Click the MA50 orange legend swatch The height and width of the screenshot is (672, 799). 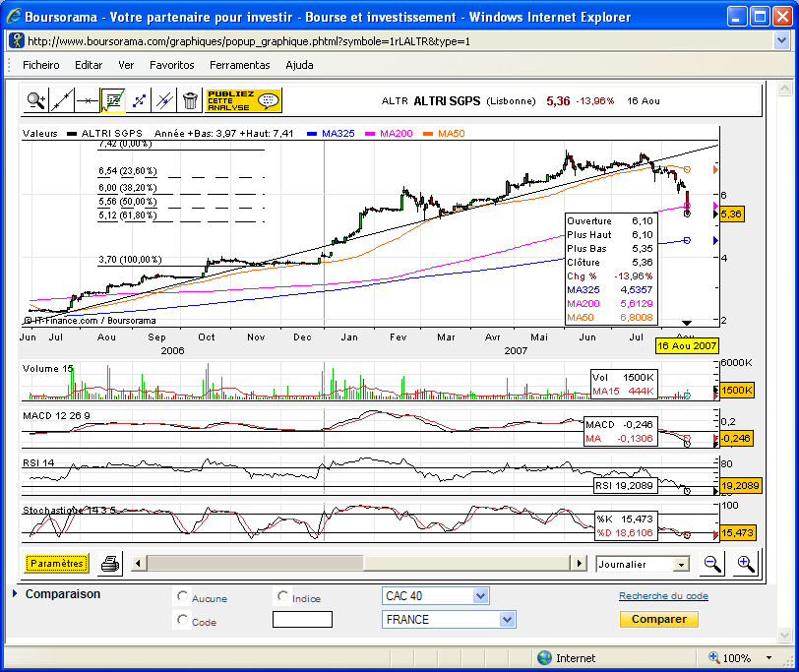428,134
